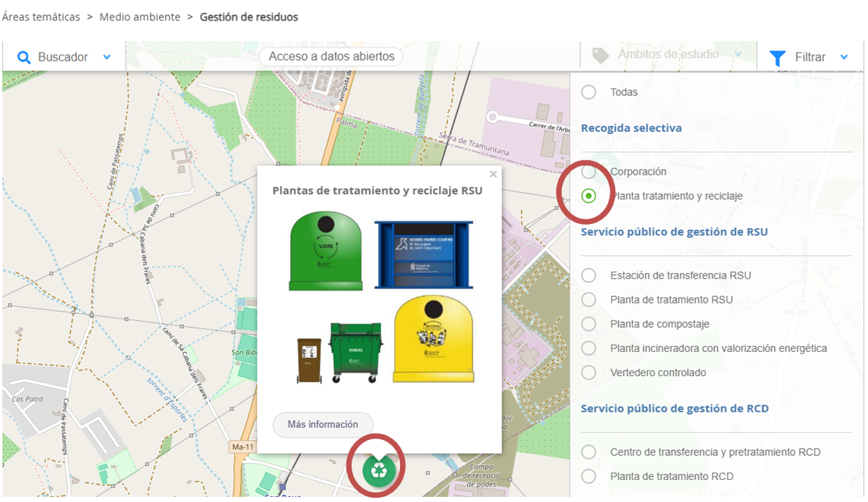
Task: Open the Ámbitos de estudio dropdown
Action: coord(738,55)
